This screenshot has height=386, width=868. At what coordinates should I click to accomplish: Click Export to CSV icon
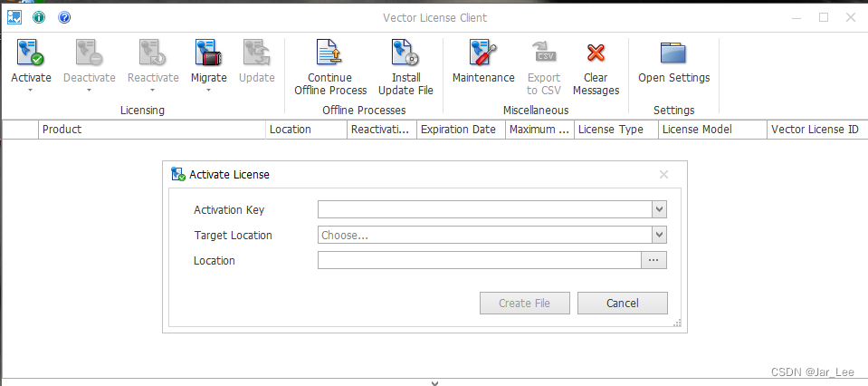(544, 53)
